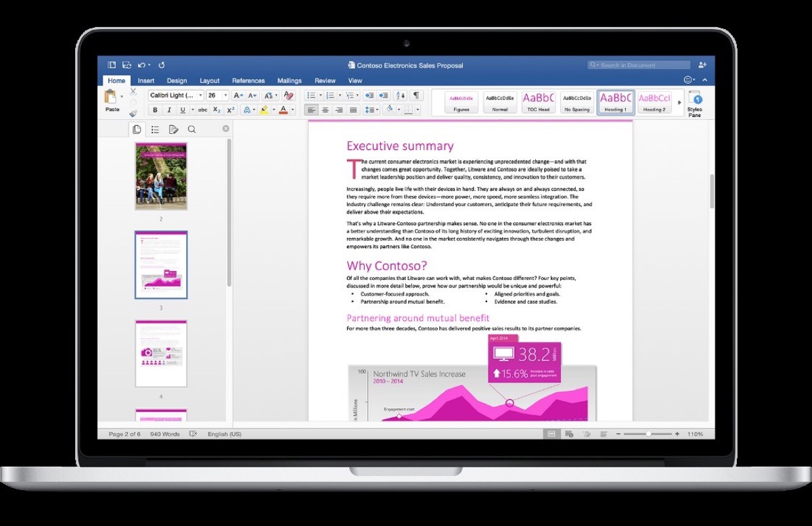Select page 2 thumbnail in sidebar
Image resolution: width=812 pixels, height=526 pixels.
click(x=161, y=176)
